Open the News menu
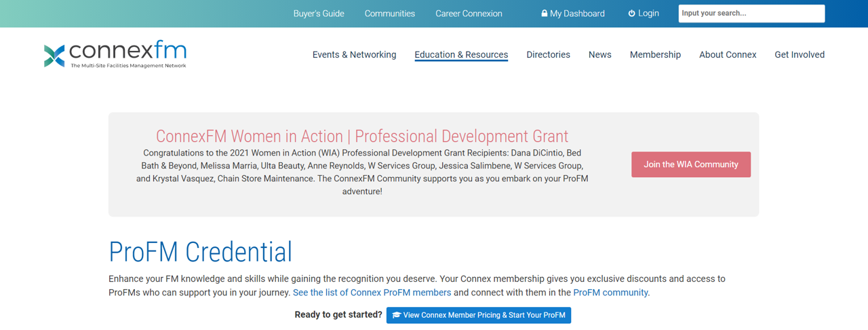 (600, 55)
